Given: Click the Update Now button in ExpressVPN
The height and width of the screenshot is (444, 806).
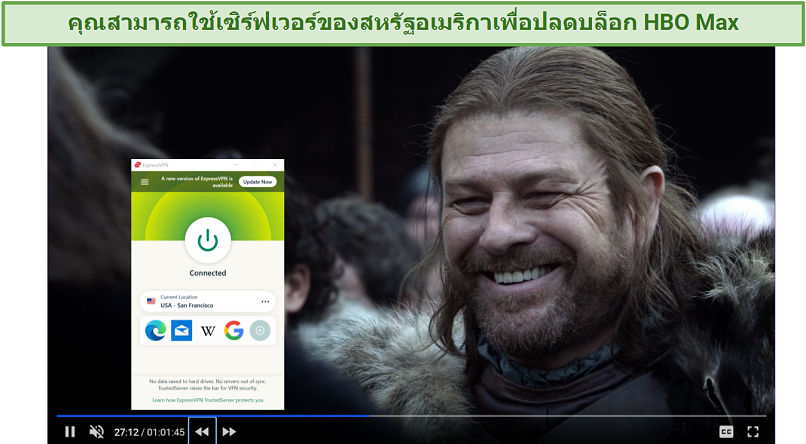Looking at the screenshot, I should 258,182.
